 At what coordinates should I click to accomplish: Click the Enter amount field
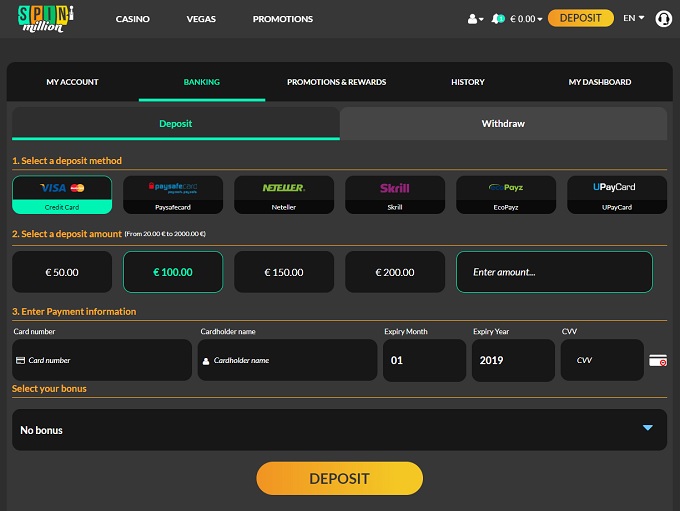pyautogui.click(x=554, y=271)
